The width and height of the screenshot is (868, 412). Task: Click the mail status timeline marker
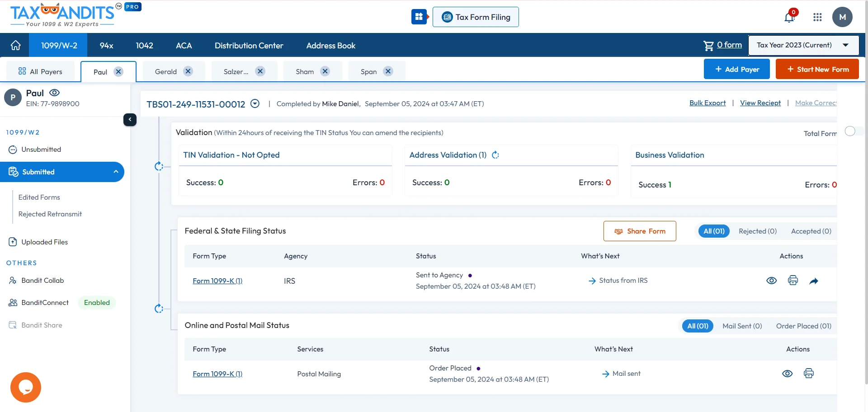pyautogui.click(x=159, y=309)
